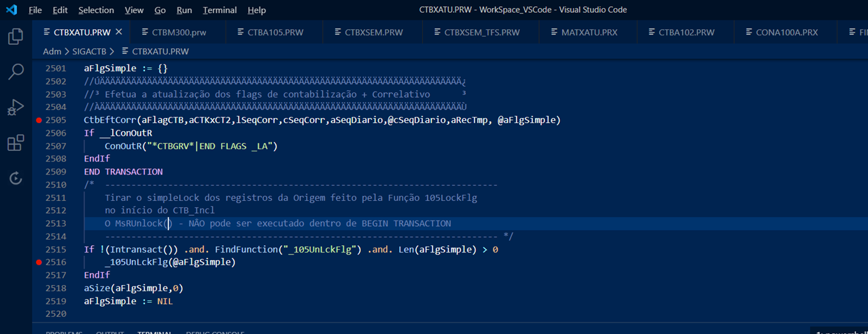Close the CTBXATU.PRW editor tab
Viewport: 868px width, 334px height.
coord(119,32)
